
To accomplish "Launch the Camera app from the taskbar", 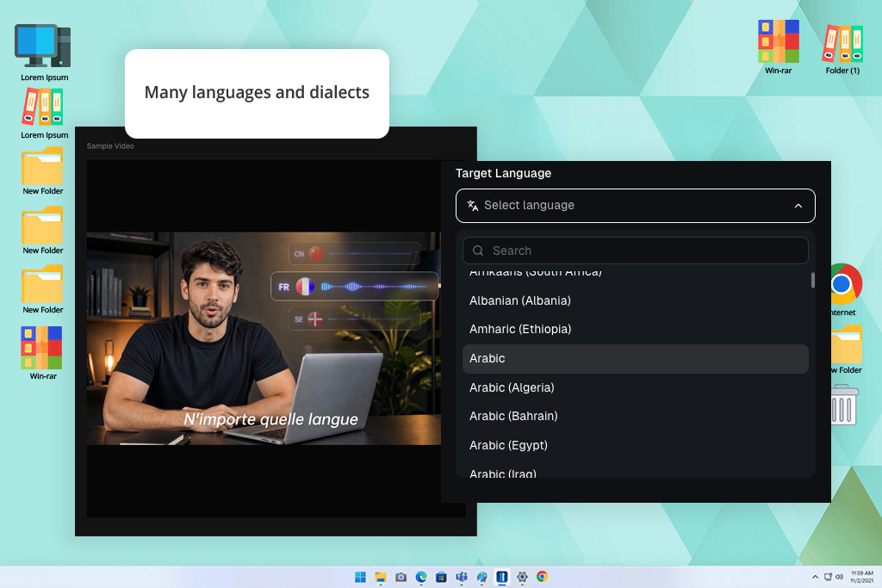I will click(401, 577).
